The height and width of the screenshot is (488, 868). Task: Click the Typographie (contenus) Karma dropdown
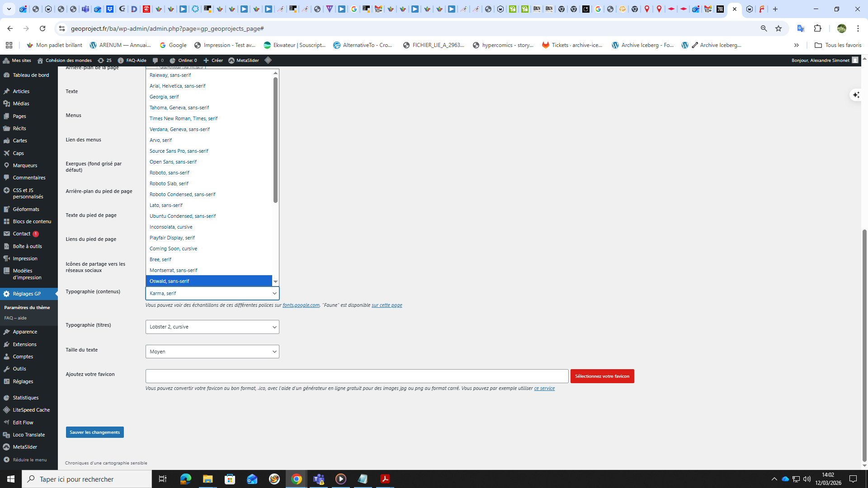(x=212, y=293)
